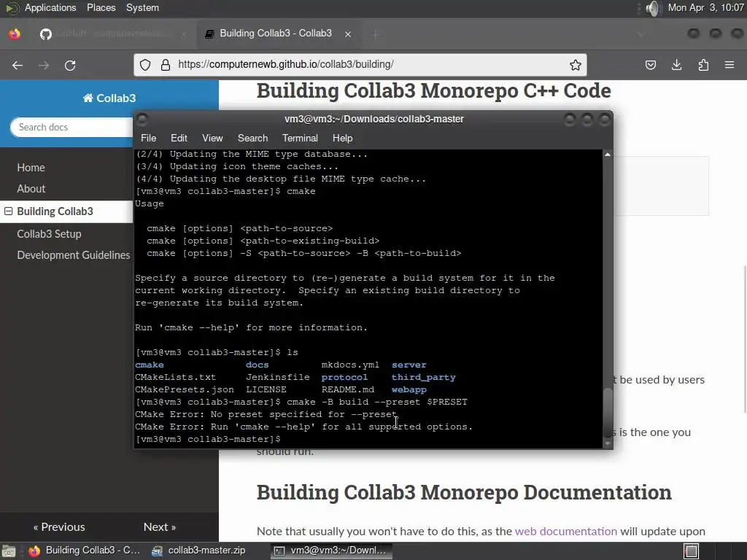Viewport: 747px width, 560px height.
Task: Click 'webapp' directory name in terminal
Action: pyautogui.click(x=409, y=389)
